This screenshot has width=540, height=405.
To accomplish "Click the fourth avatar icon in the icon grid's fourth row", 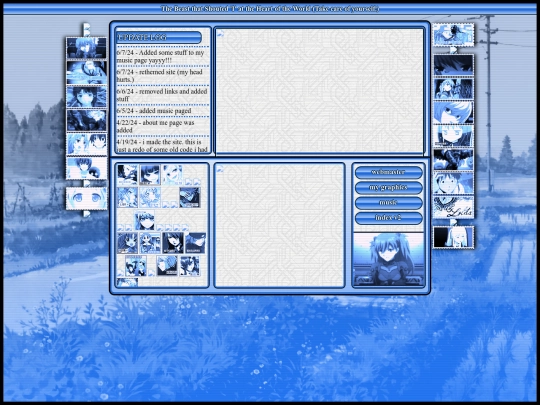I will (x=195, y=243).
